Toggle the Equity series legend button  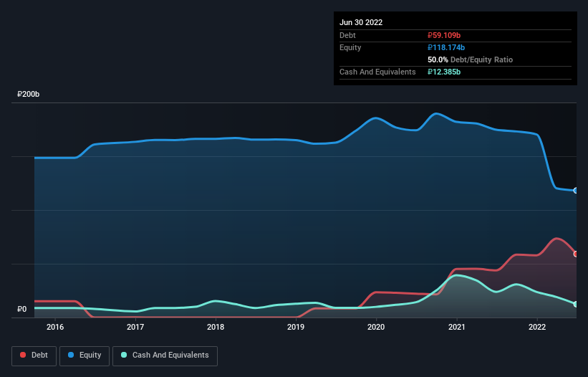[x=85, y=355]
